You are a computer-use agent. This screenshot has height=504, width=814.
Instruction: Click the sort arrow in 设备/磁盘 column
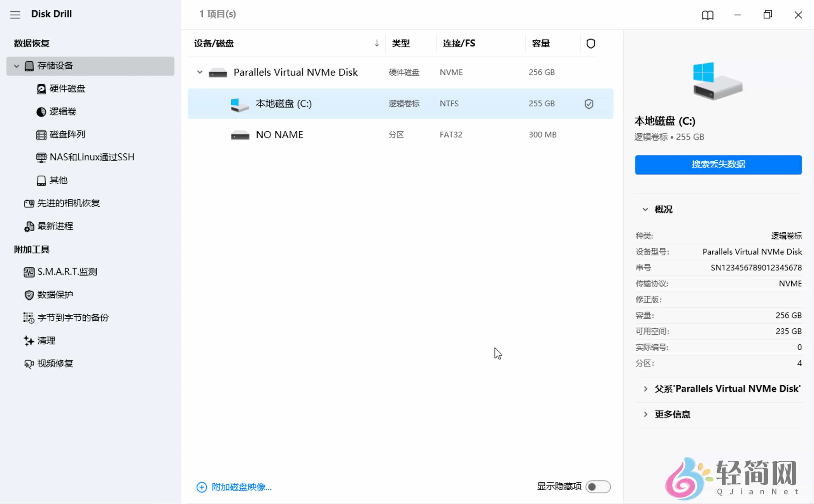click(x=376, y=43)
